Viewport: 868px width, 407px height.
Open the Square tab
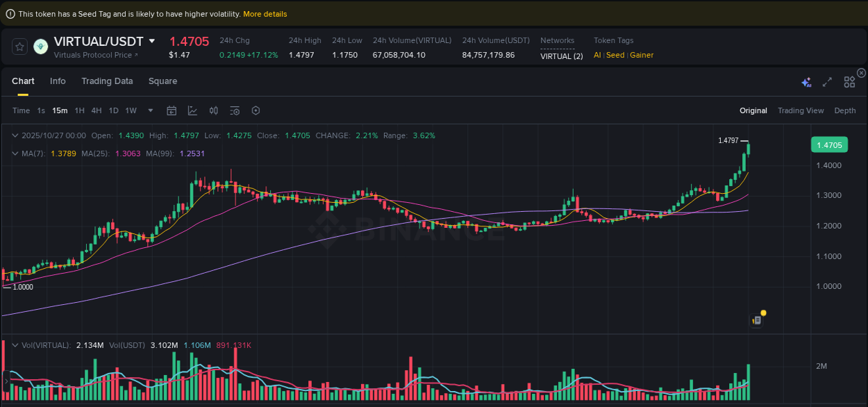(162, 81)
